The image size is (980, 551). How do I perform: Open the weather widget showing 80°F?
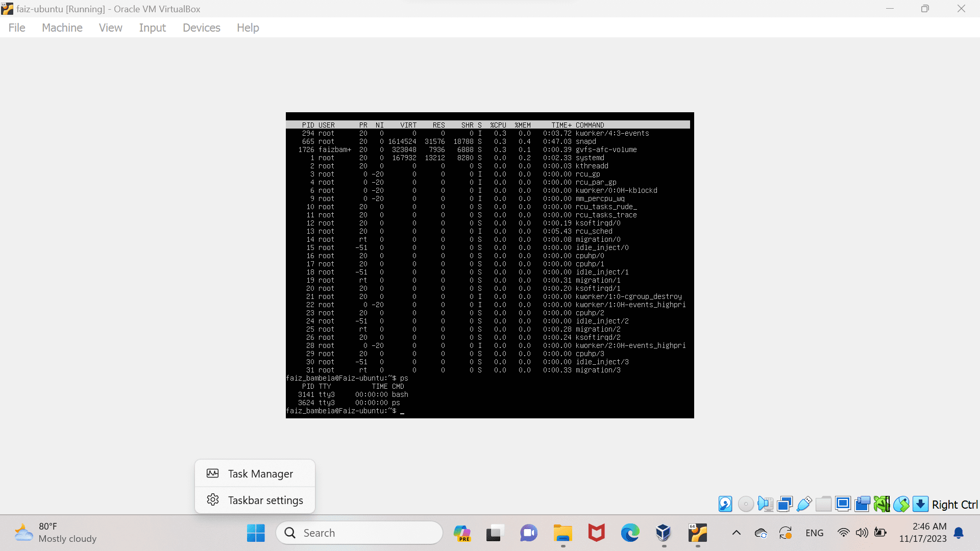click(x=55, y=533)
